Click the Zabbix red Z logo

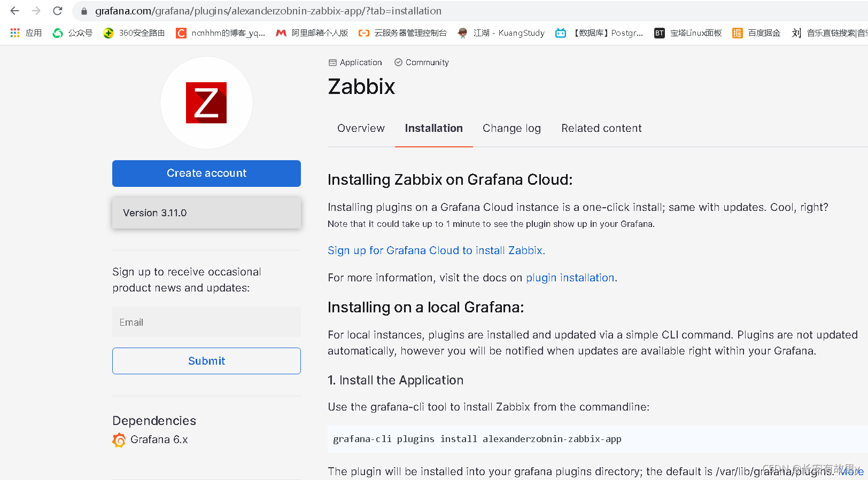[x=206, y=103]
